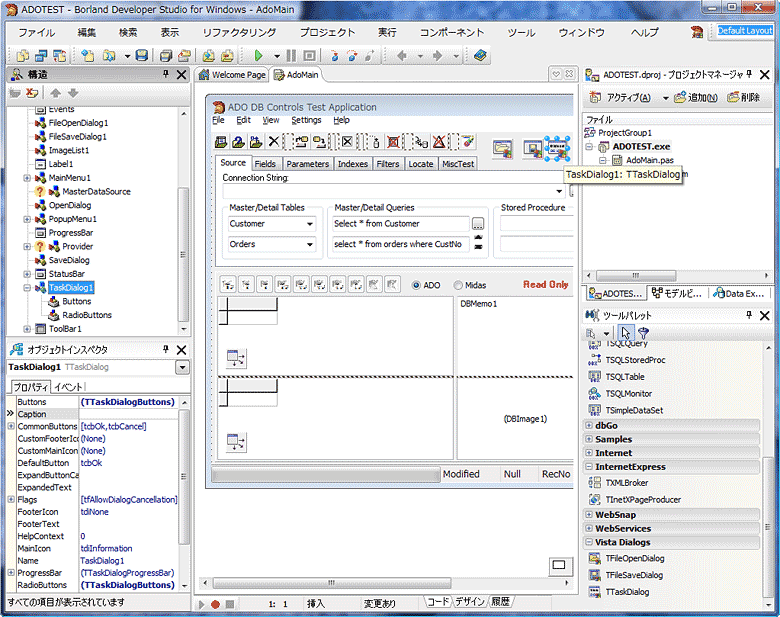Collapse the Vista Dialogs palette category
The width and height of the screenshot is (780, 617).
tap(589, 542)
